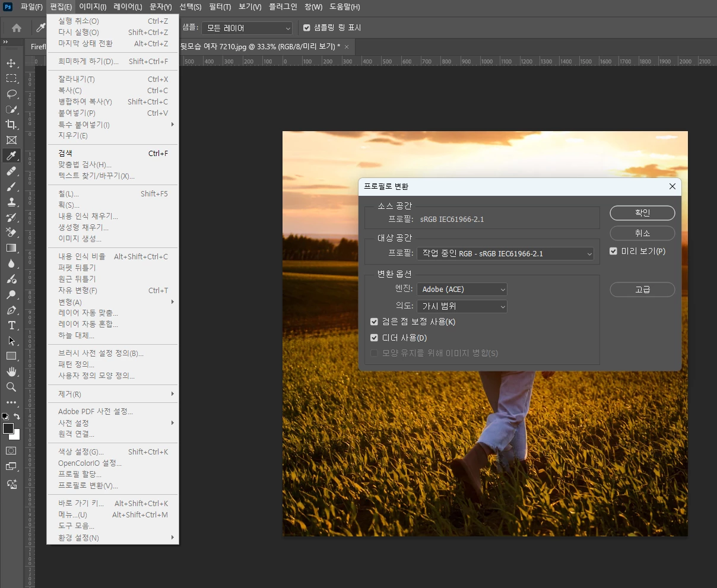Open the 레이어(L) menu
717x588 pixels.
pyautogui.click(x=128, y=7)
